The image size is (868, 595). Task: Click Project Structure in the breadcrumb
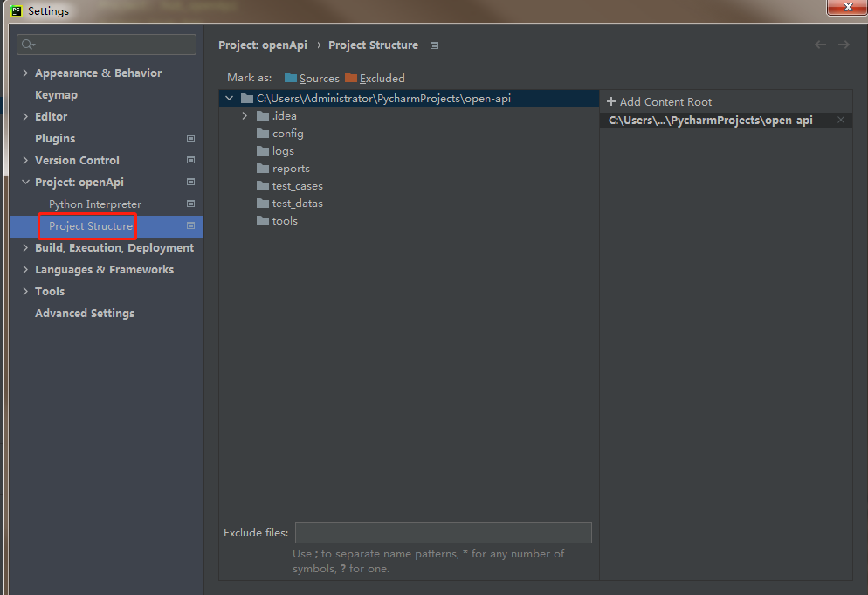(373, 45)
